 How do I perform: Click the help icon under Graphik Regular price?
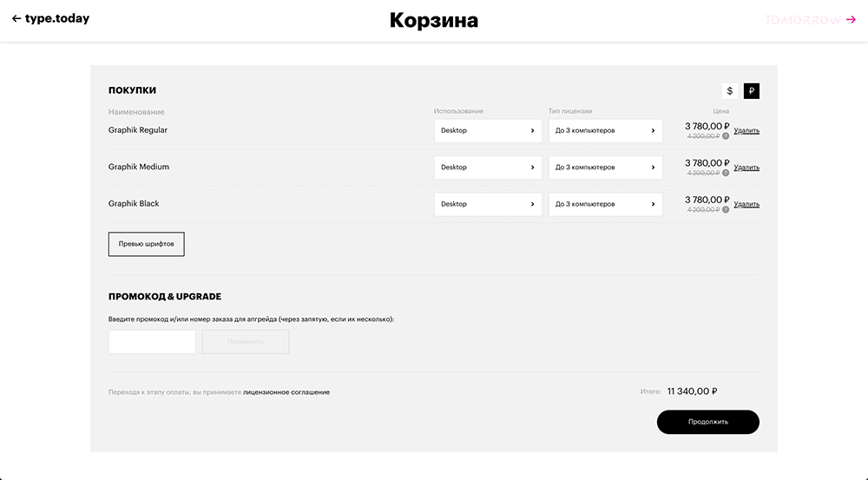726,136
